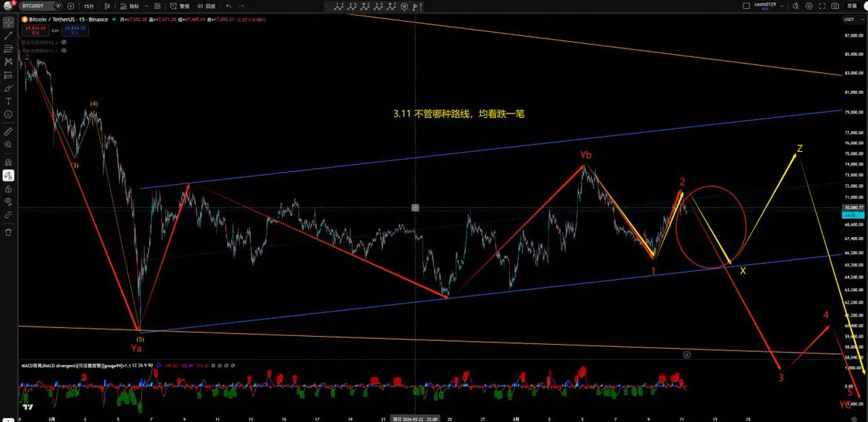Create an alert with 警报 button

pyautogui.click(x=179, y=6)
